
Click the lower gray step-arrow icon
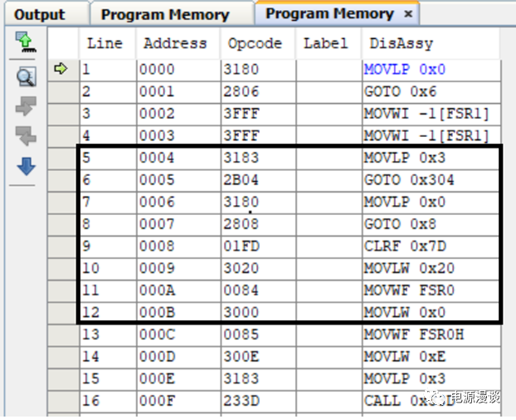26,136
